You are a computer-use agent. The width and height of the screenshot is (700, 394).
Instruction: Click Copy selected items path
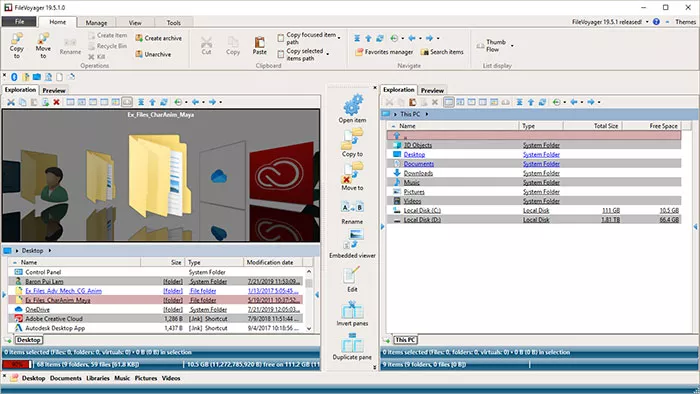click(300, 54)
